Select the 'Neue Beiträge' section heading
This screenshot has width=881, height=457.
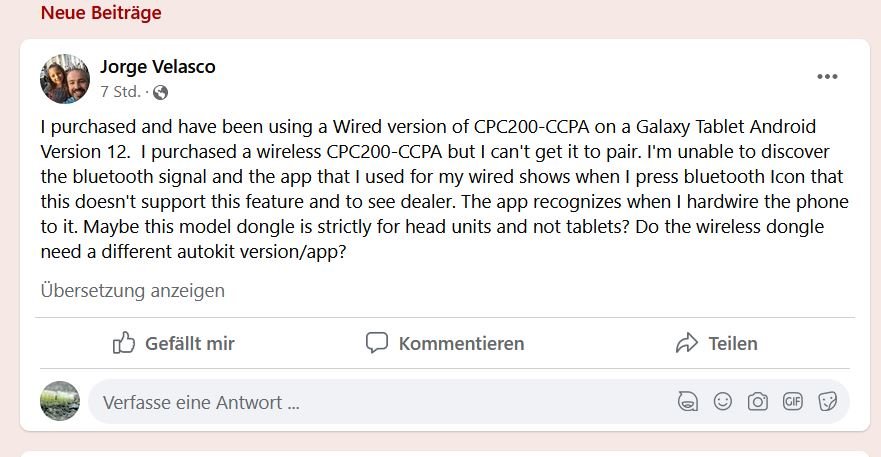pos(101,13)
